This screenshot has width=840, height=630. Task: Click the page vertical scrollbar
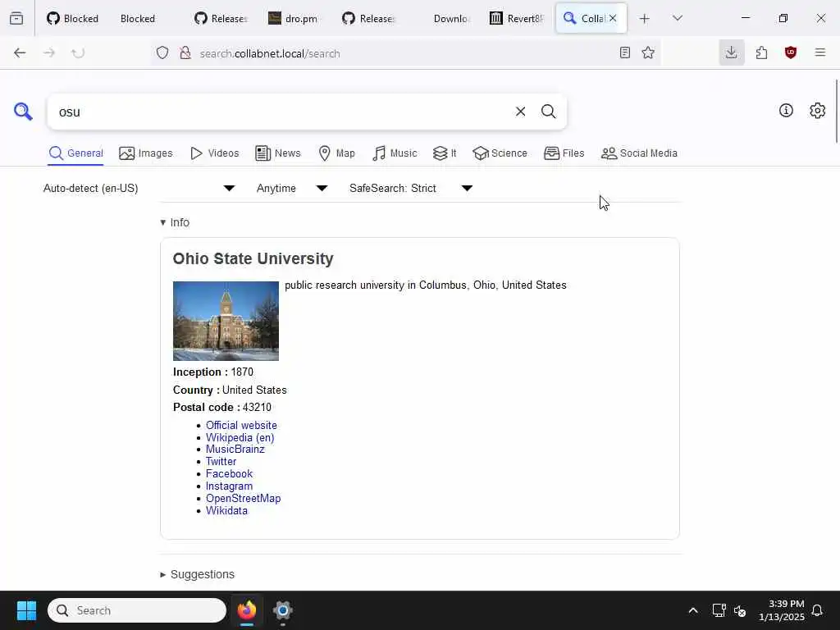[x=836, y=111]
